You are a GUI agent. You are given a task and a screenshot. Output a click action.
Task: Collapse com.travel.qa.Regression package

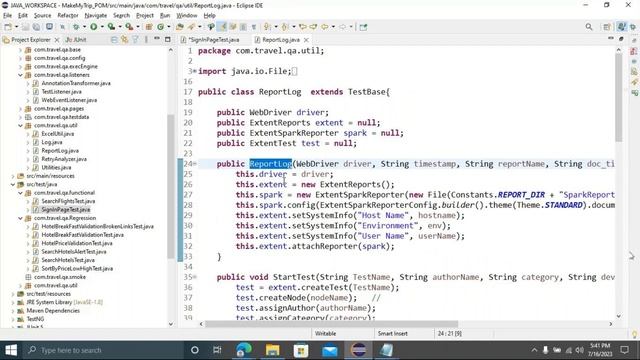tap(20, 218)
